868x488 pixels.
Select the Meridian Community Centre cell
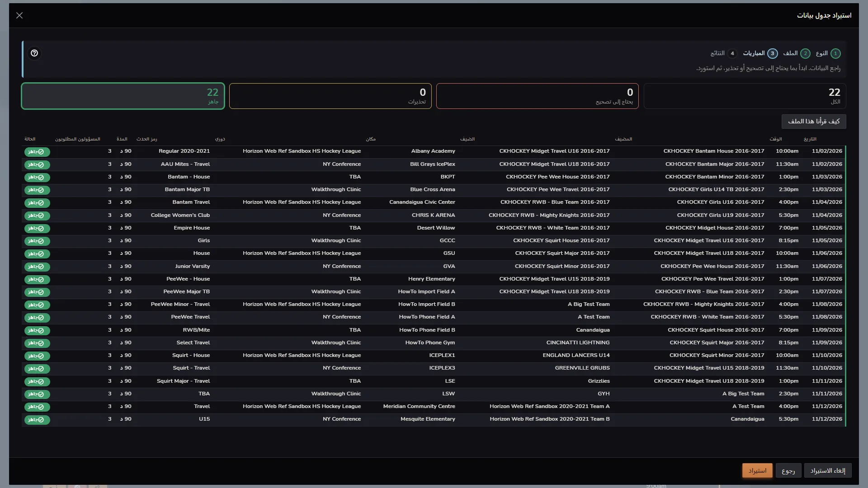[419, 406]
